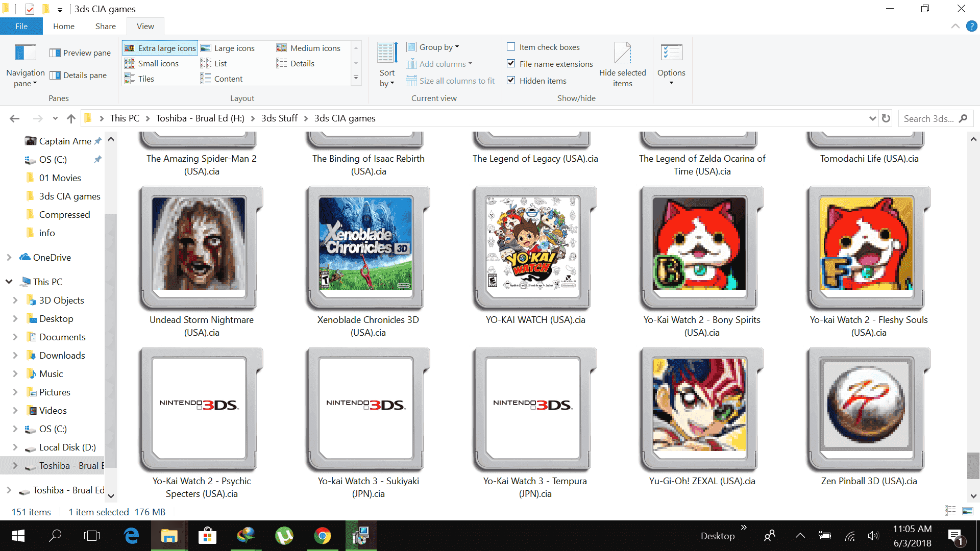Collapse This PC tree node
The width and height of the screenshot is (980, 551).
tap(9, 282)
